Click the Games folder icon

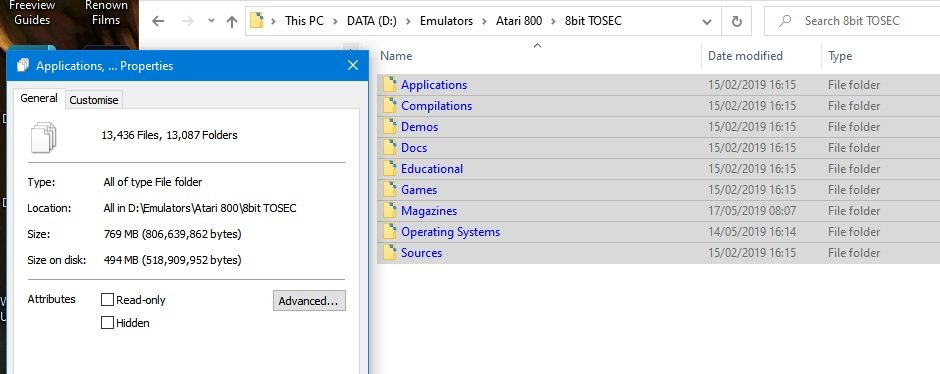click(390, 189)
